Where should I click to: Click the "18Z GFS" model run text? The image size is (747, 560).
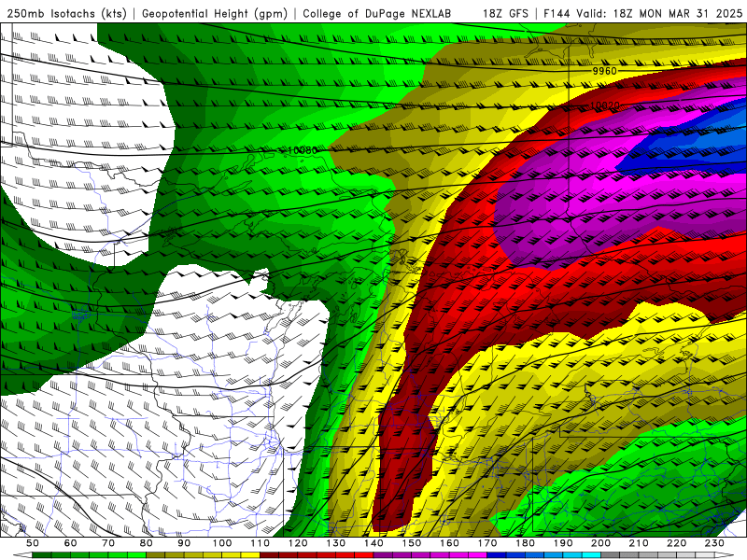coord(505,13)
